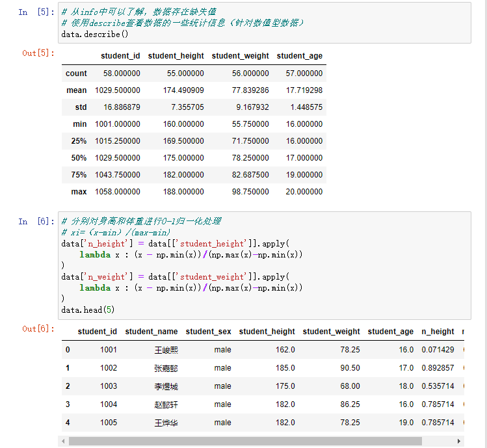The height and width of the screenshot is (448, 487).
Task: Click the student_id header in describe table
Action: click(x=120, y=56)
